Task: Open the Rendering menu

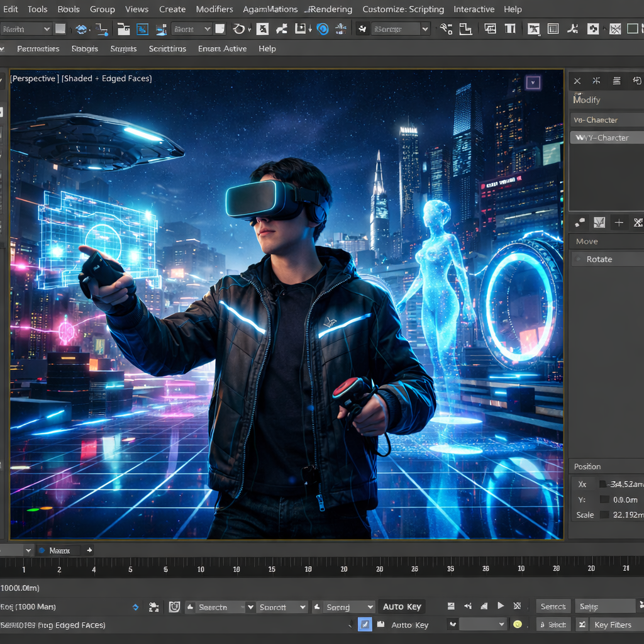Action: coord(332,9)
